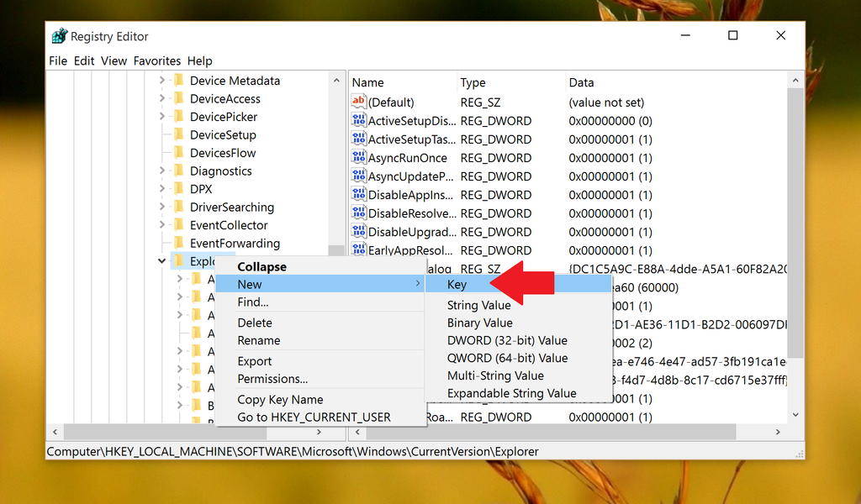The width and height of the screenshot is (861, 504).
Task: Select the ActiveSetupTas... DWORD icon
Action: pos(358,139)
